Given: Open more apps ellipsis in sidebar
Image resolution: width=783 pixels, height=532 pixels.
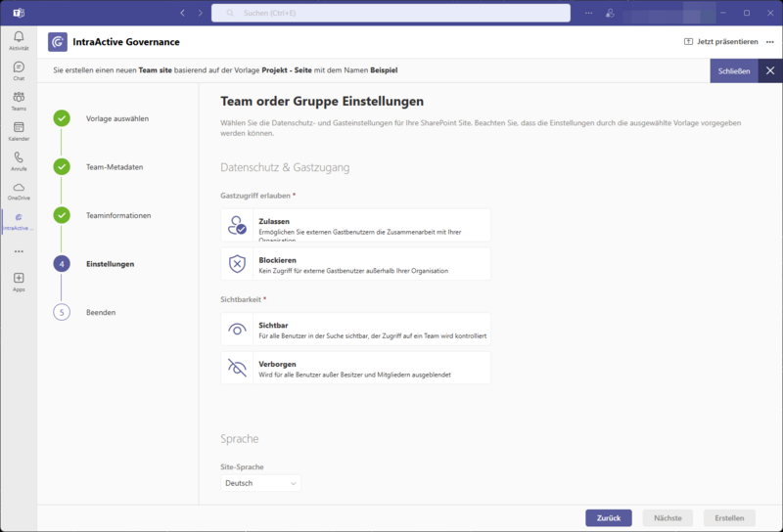Looking at the screenshot, I should coord(18,251).
